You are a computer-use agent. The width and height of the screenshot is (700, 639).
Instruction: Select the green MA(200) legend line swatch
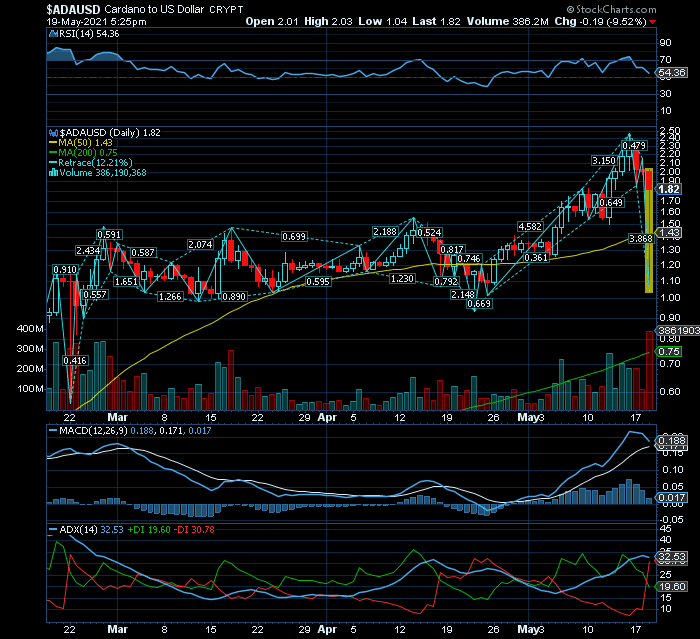click(x=53, y=153)
